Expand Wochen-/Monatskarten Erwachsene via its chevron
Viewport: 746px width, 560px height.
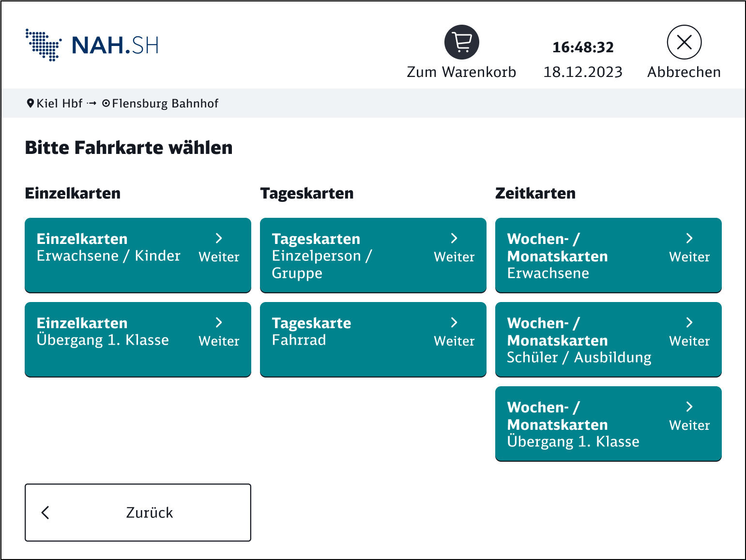[689, 238]
